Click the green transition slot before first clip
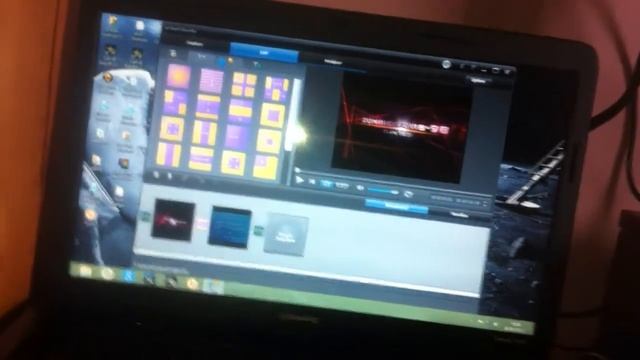The image size is (640, 360). coord(145,216)
